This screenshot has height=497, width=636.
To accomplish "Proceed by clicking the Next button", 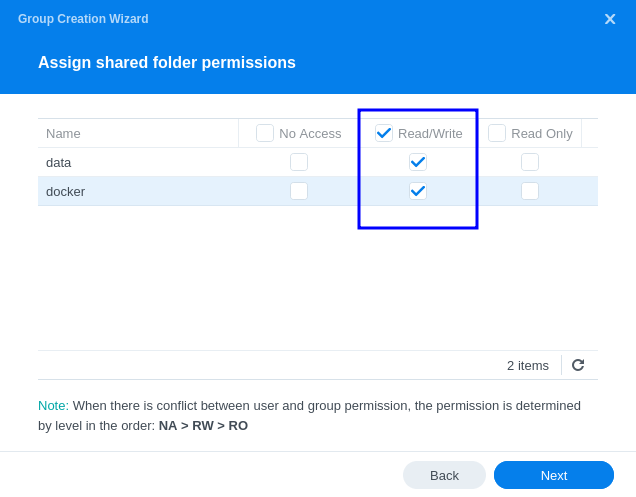I will (554, 475).
